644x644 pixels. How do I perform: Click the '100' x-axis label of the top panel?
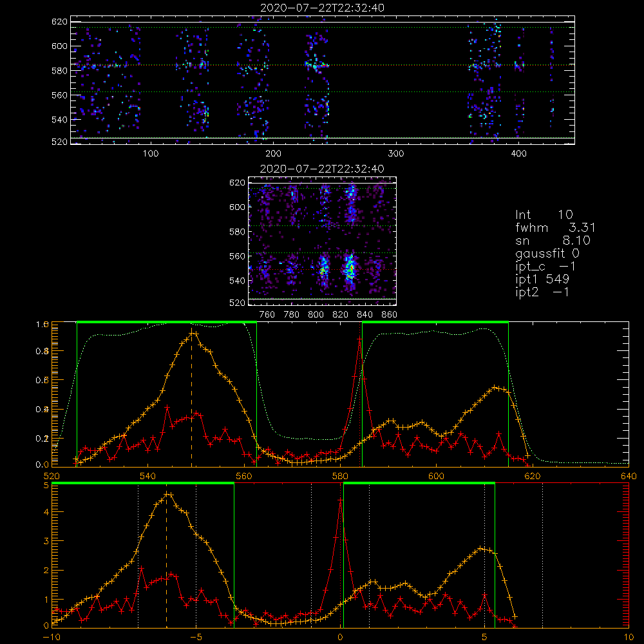coord(150,154)
